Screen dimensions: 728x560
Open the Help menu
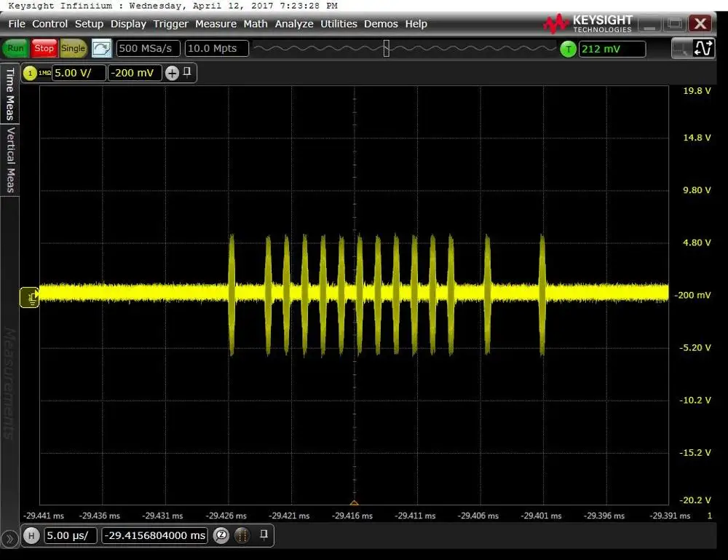416,24
